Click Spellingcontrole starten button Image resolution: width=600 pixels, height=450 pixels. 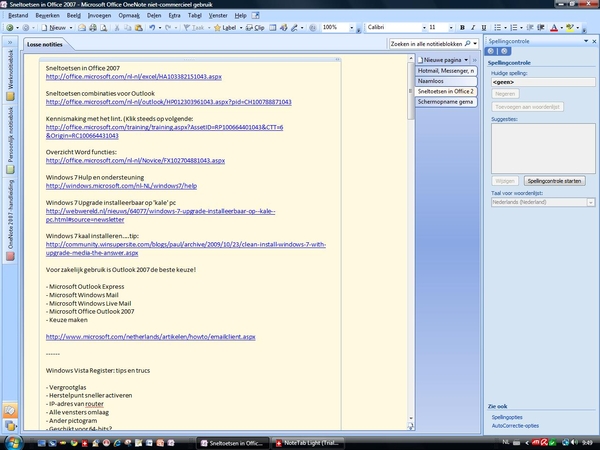coord(554,181)
